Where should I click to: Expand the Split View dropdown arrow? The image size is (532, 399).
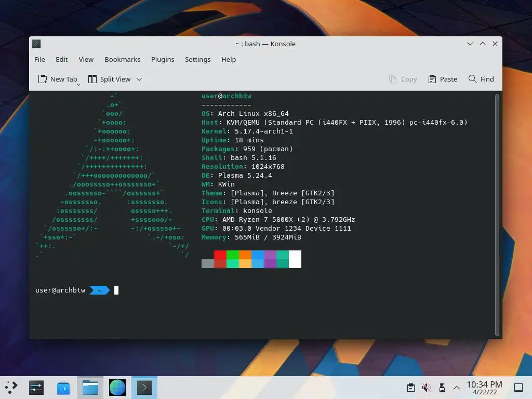coord(139,79)
